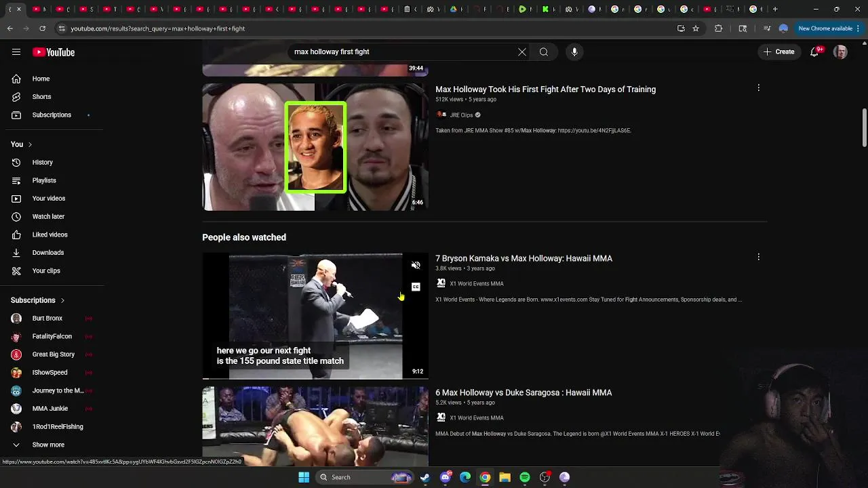Go back in Chrome
Image resolution: width=868 pixels, height=488 pixels.
click(10, 28)
